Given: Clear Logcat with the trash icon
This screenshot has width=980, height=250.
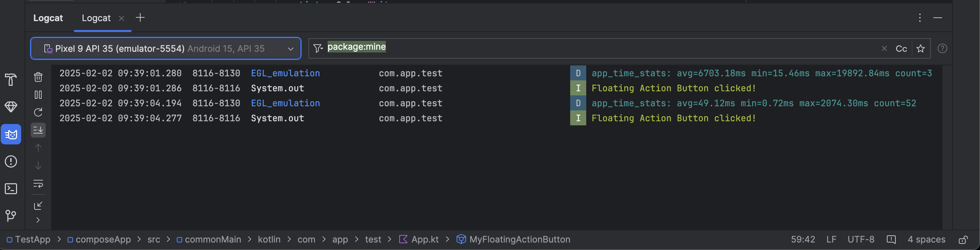Looking at the screenshot, I should 38,77.
